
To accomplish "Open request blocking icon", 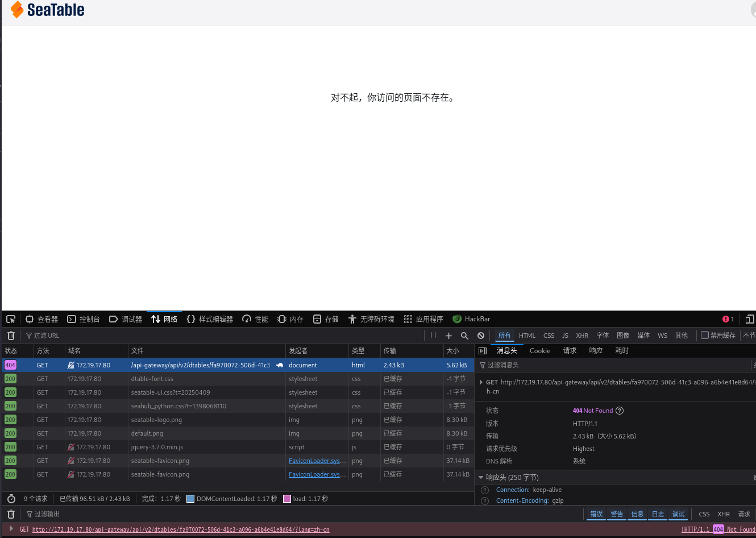I will pos(481,336).
